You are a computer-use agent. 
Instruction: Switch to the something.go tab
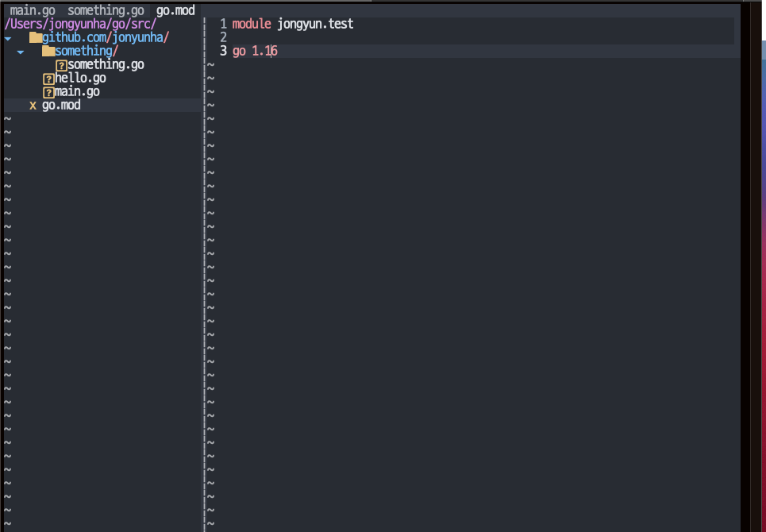coord(106,10)
